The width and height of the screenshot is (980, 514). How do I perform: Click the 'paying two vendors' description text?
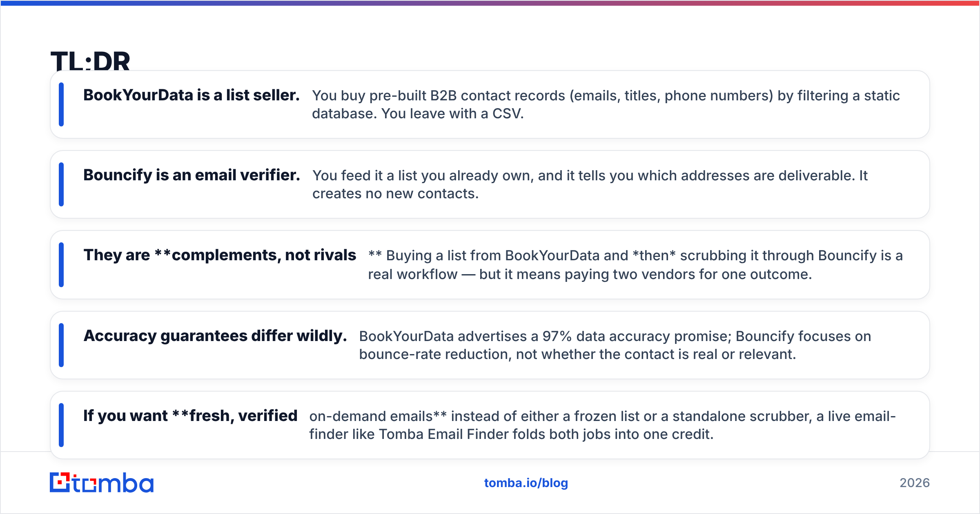coord(635,265)
